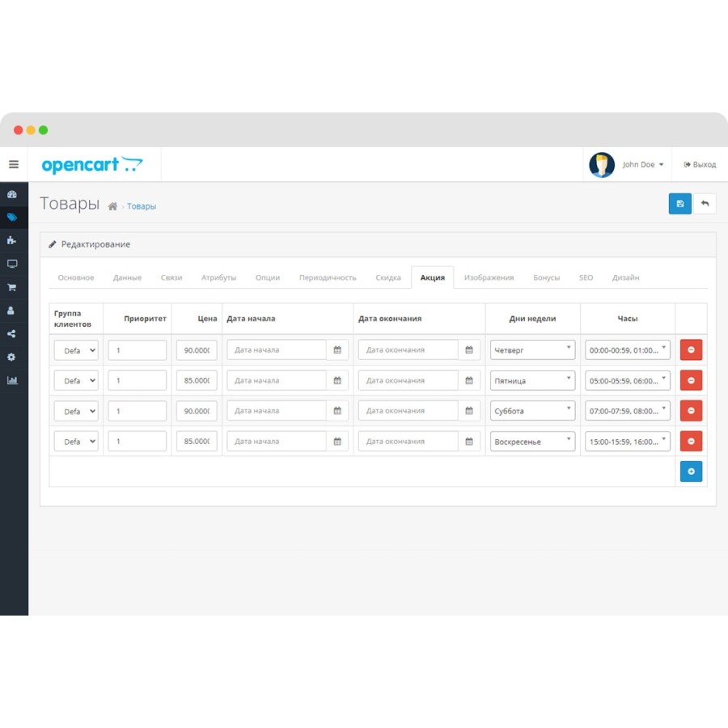Image resolution: width=728 pixels, height=728 pixels.
Task: Open the Пятница weekday dropdown
Action: click(x=532, y=380)
